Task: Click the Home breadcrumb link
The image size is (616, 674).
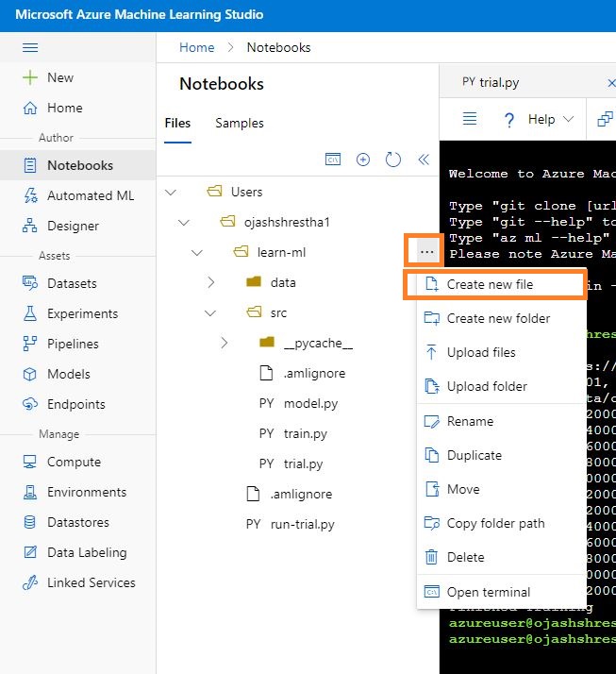Action: coord(197,47)
